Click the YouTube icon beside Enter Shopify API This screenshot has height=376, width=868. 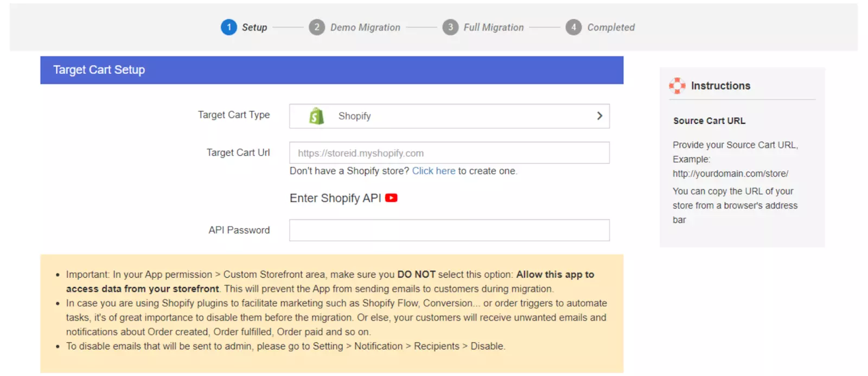(391, 198)
